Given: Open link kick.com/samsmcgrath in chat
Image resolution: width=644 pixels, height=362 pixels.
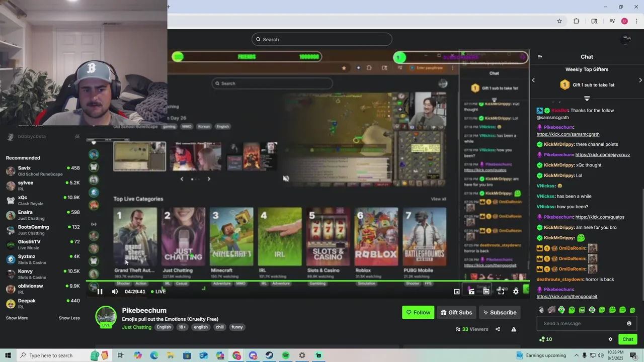Looking at the screenshot, I should (568, 134).
